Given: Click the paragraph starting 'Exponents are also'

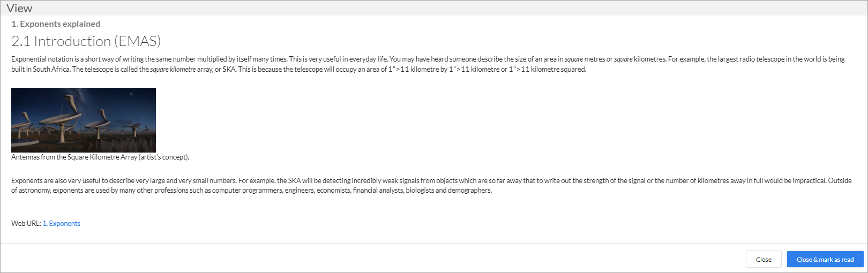Looking at the screenshot, I should click(431, 185).
